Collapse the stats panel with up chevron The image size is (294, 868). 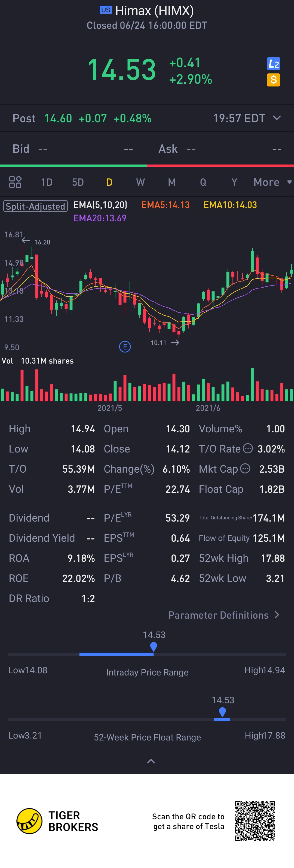(x=151, y=761)
